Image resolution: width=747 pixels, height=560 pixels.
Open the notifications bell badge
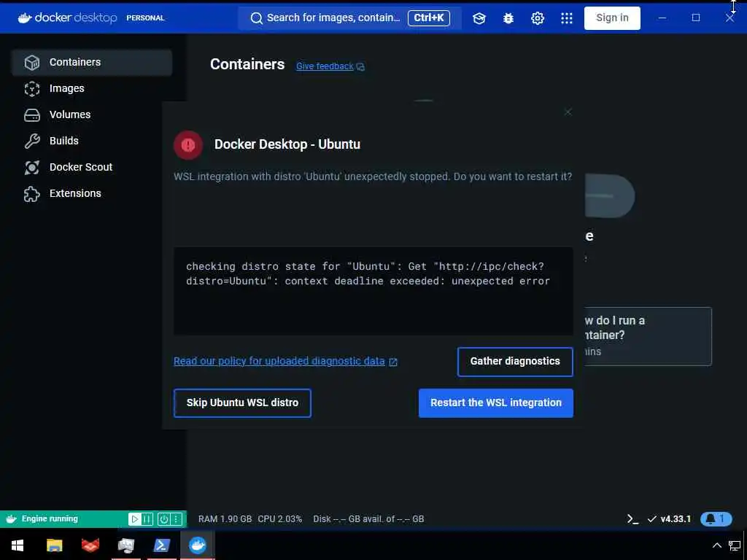point(716,518)
